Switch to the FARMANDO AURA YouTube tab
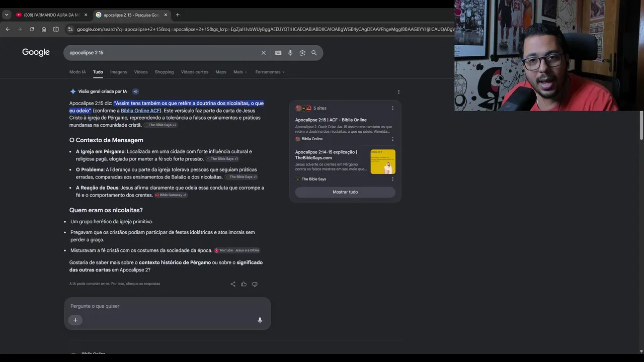 51,15
